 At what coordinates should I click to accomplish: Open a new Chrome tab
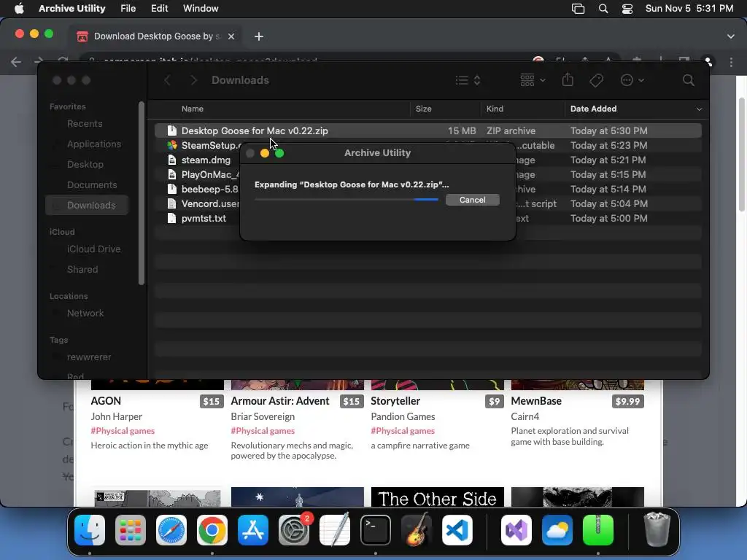coord(259,36)
